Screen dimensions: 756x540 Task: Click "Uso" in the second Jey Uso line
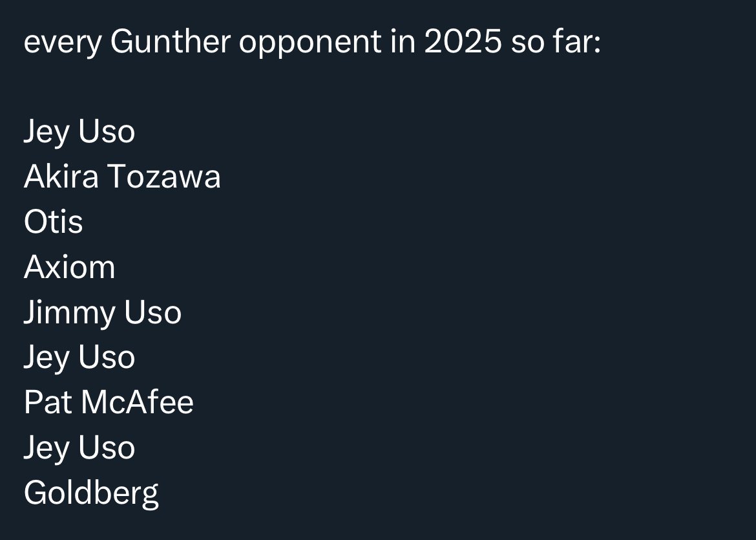point(107,357)
